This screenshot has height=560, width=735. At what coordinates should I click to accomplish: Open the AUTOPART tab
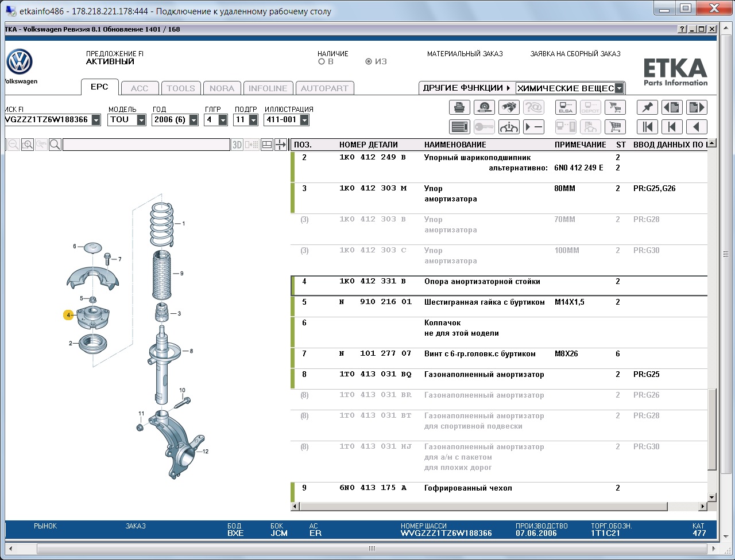[x=324, y=88]
